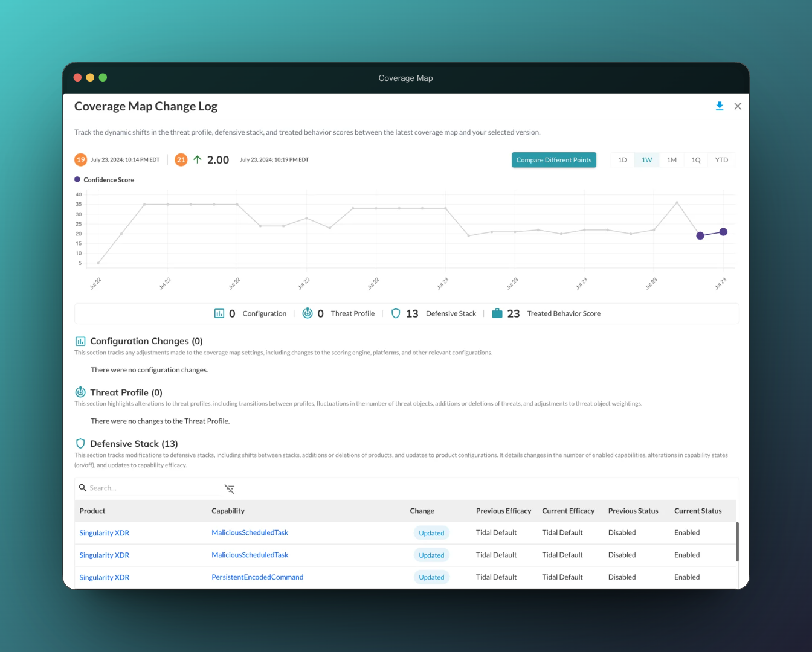The image size is (812, 652).
Task: Choose the 1Q time range
Action: (696, 160)
